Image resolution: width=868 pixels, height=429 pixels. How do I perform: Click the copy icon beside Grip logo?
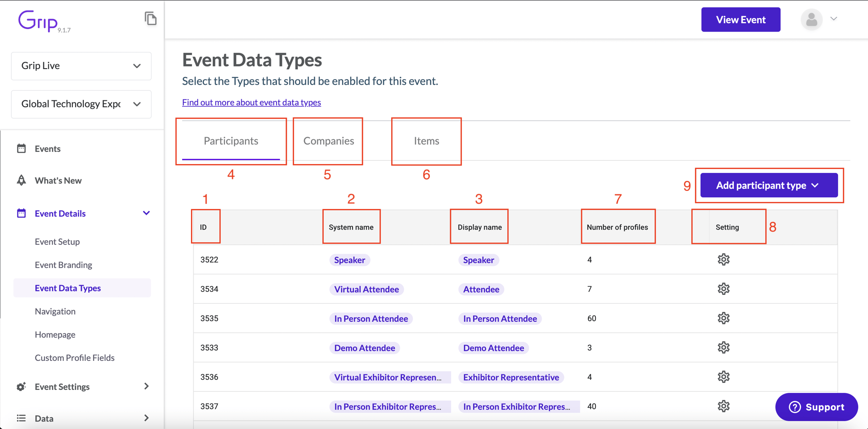(151, 19)
